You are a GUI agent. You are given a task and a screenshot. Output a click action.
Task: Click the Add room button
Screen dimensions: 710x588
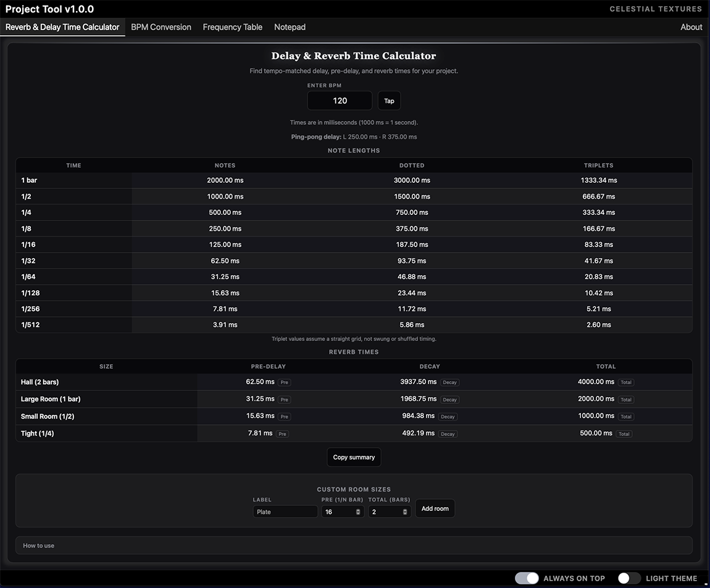point(435,508)
